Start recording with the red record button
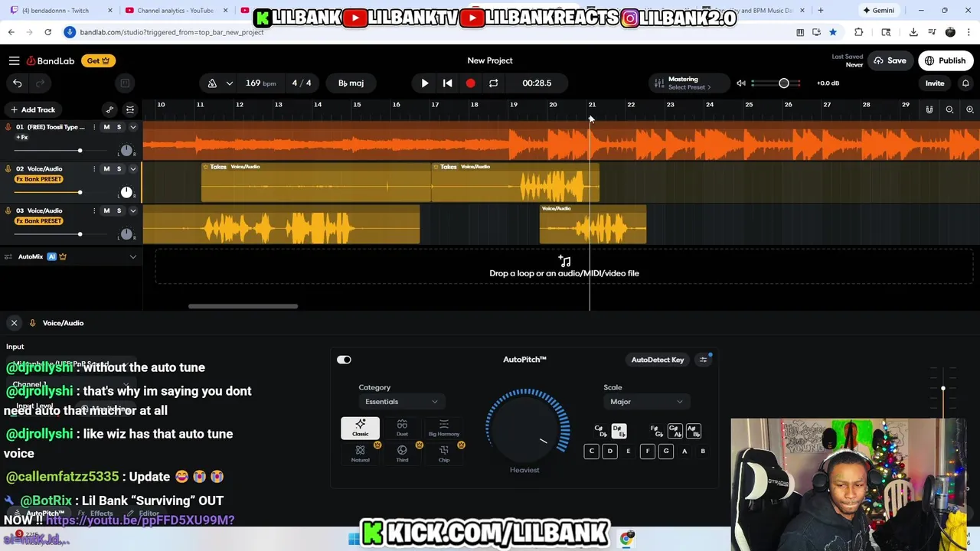 pyautogui.click(x=470, y=83)
